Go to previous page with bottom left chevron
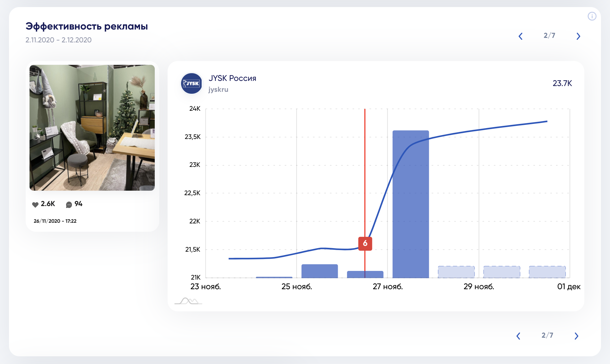The width and height of the screenshot is (610, 364). 518,336
